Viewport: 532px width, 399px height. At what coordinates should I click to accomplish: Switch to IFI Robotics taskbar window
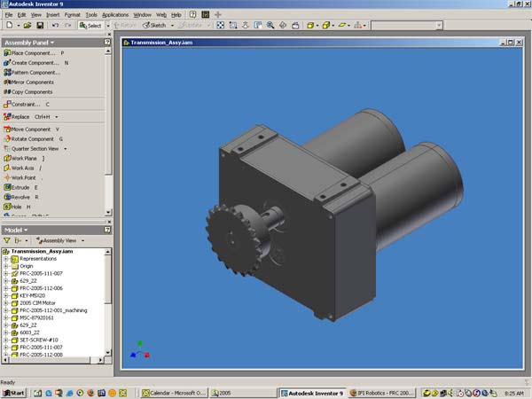pyautogui.click(x=382, y=393)
